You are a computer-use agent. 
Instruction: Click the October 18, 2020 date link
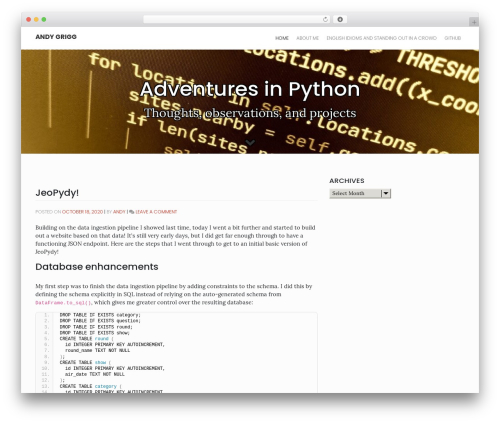(x=82, y=212)
